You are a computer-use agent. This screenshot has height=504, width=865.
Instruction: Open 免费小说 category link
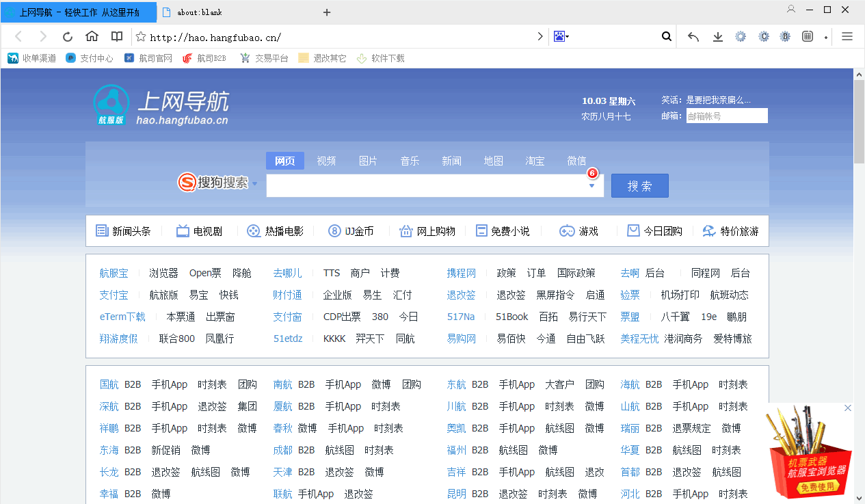503,231
